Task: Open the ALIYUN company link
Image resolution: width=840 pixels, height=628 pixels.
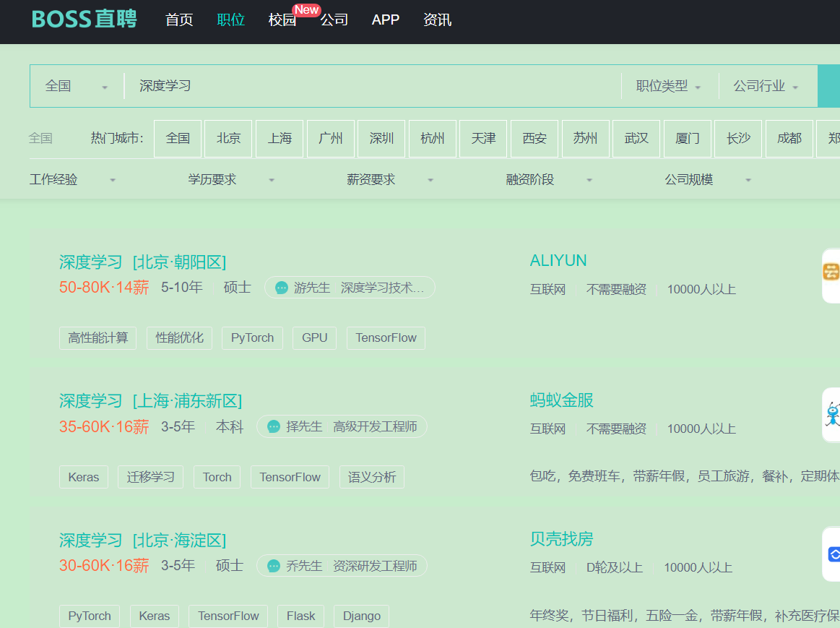Action: coord(558,260)
